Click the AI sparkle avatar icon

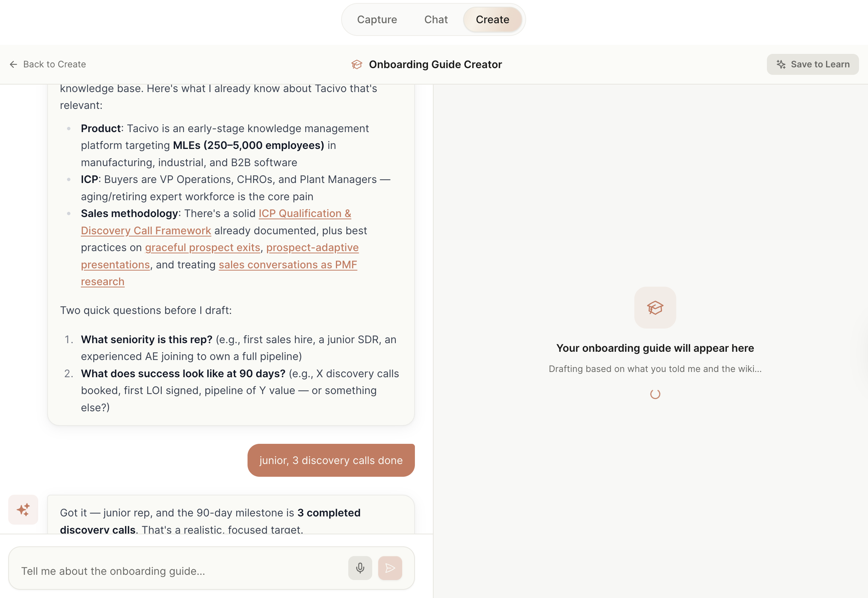[23, 510]
